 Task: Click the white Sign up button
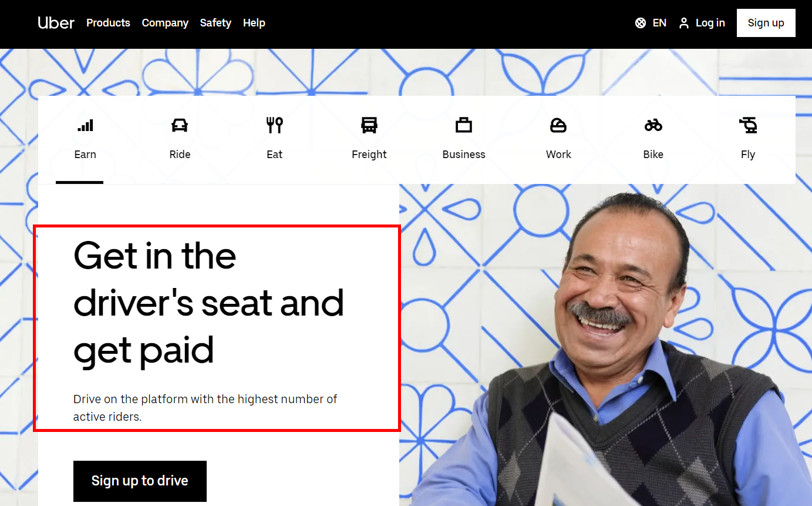[766, 23]
